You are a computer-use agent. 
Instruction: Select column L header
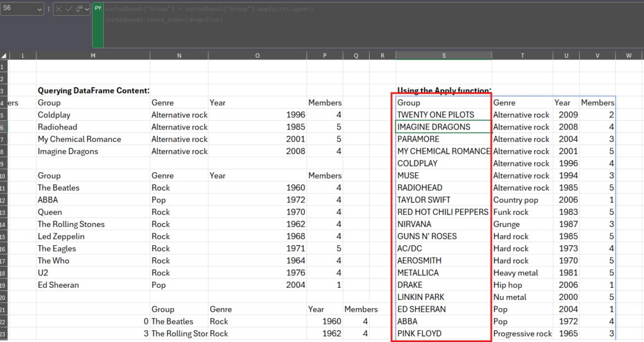click(x=23, y=55)
